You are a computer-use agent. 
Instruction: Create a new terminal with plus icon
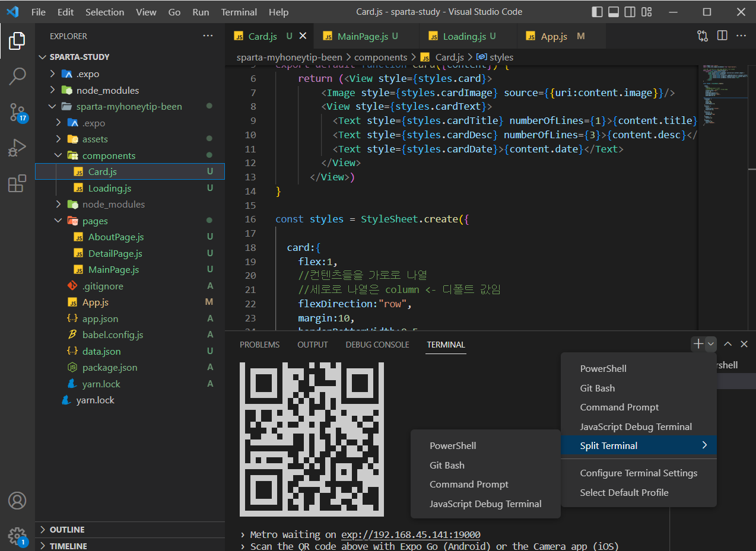tap(698, 344)
